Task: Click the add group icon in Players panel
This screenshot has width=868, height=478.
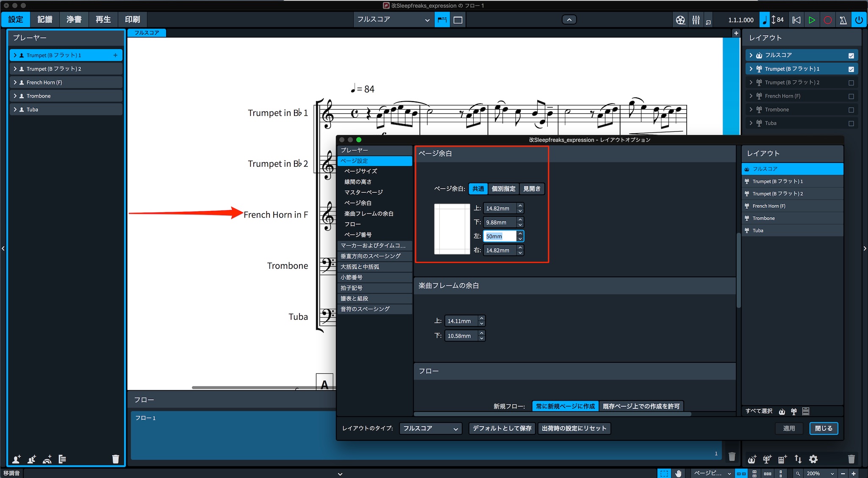Action: (x=62, y=459)
